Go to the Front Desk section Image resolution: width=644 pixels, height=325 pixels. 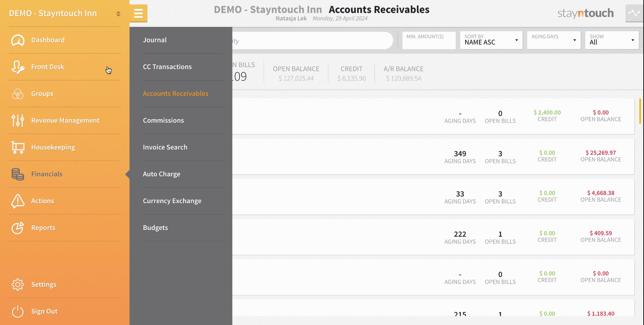48,67
